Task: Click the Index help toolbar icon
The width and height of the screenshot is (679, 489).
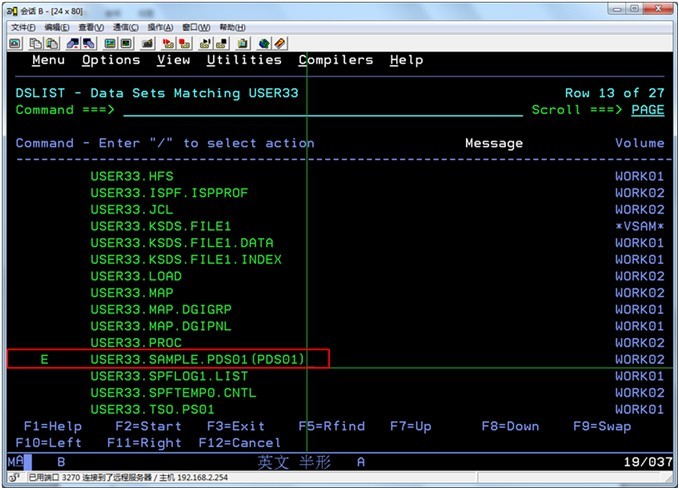Action: 280,43
